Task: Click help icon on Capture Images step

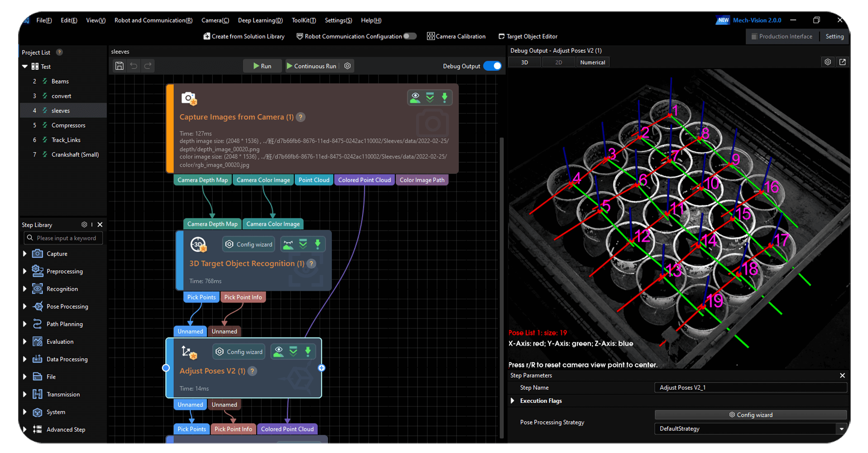Action: pyautogui.click(x=300, y=117)
